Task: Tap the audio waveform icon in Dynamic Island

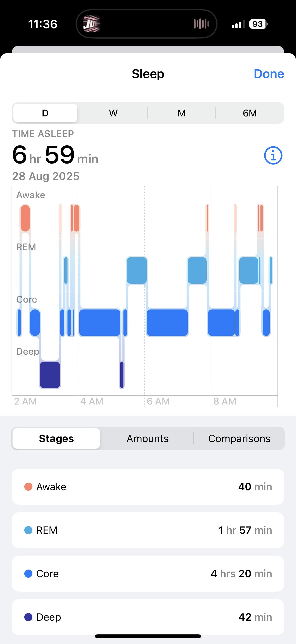Action: (x=201, y=24)
